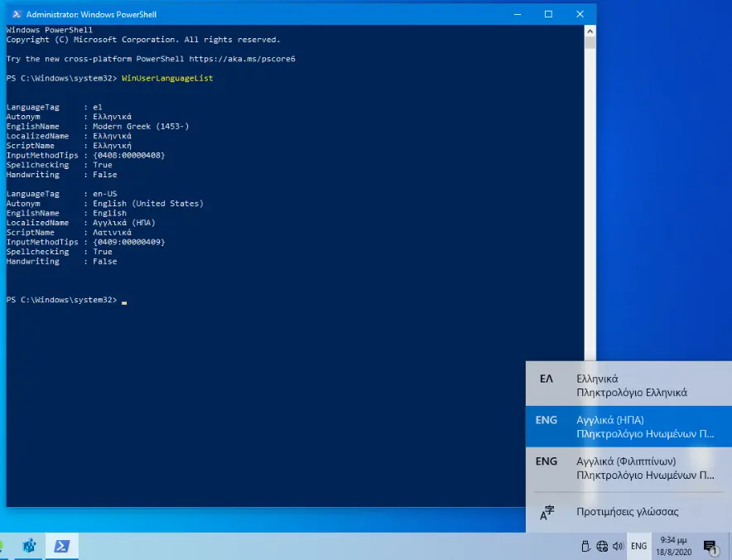This screenshot has width=732, height=560.
Task: Open the network globe tray icon
Action: coord(602,546)
